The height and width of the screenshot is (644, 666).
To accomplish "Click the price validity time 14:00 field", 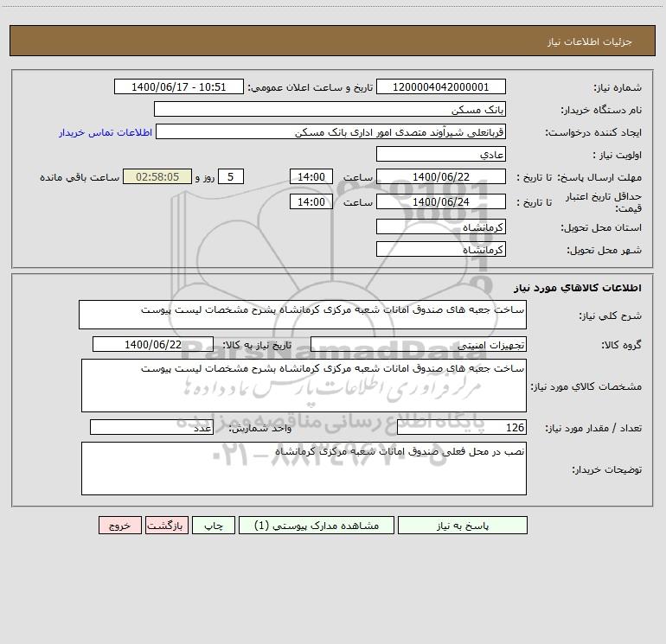I will 311,201.
